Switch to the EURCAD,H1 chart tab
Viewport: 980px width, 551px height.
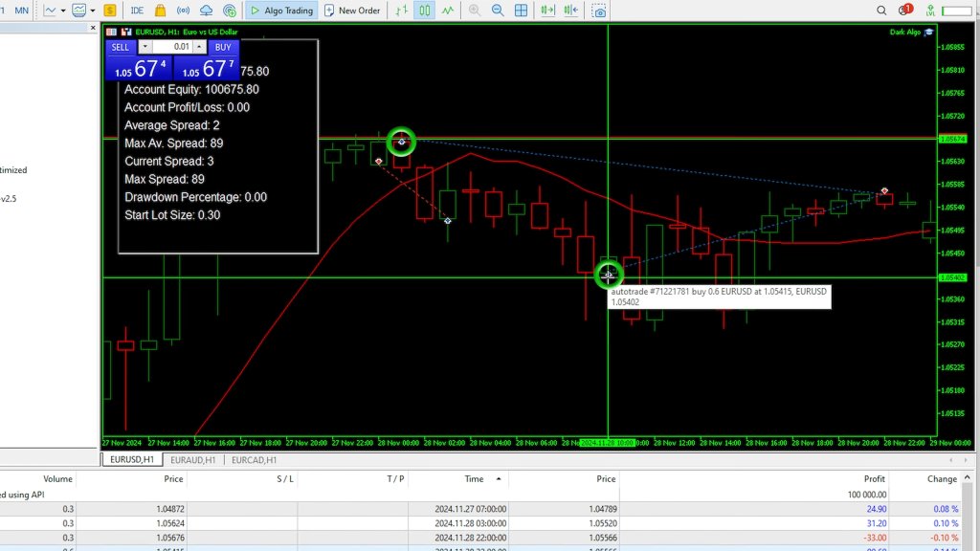(x=254, y=460)
